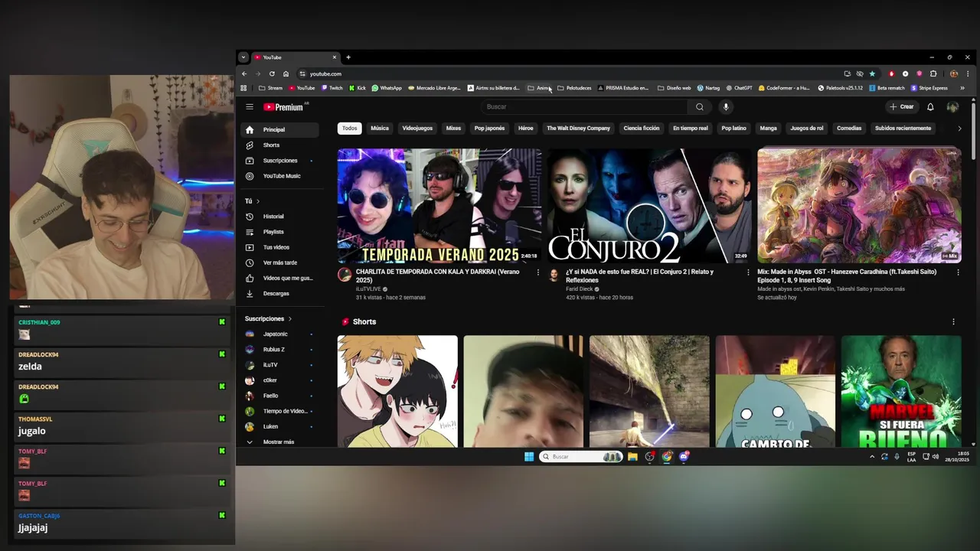Screen dimensions: 980x551
Task: Open Chrome three-dot menu
Action: pyautogui.click(x=968, y=73)
